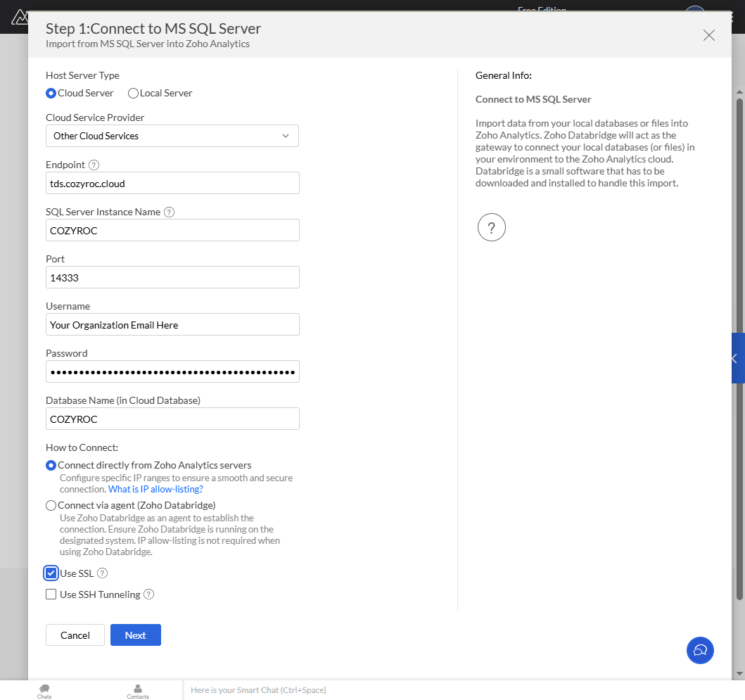Click the Cancel button

[75, 635]
